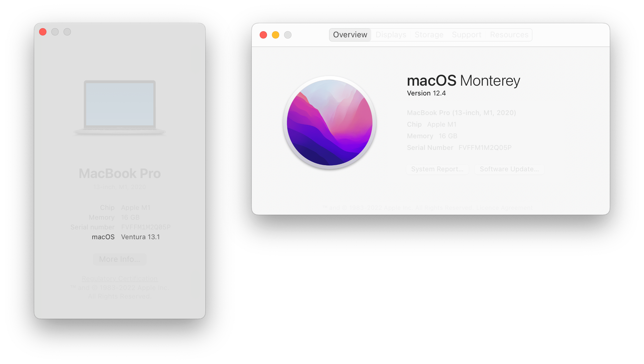Click the macOS Monterey title

click(x=463, y=81)
